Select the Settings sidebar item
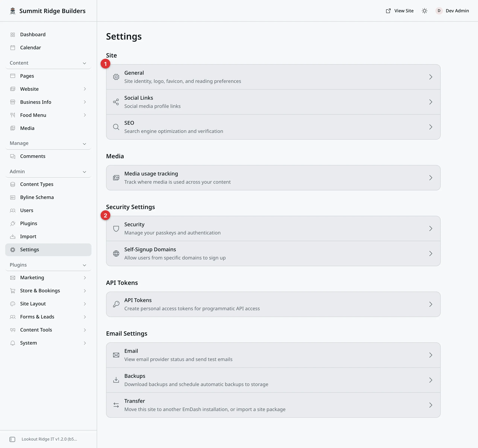This screenshot has width=478, height=448. 48,250
